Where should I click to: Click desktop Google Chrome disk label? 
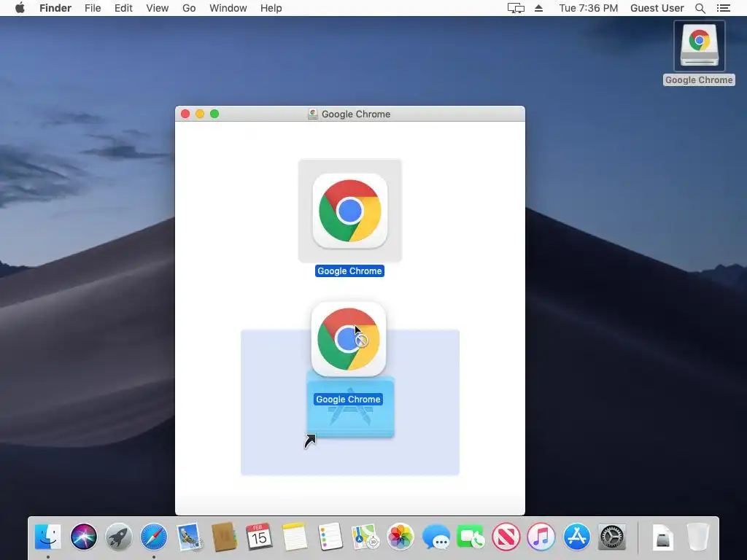699,80
